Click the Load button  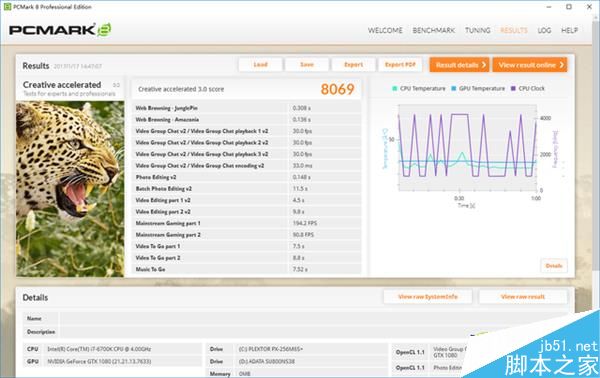click(x=261, y=65)
